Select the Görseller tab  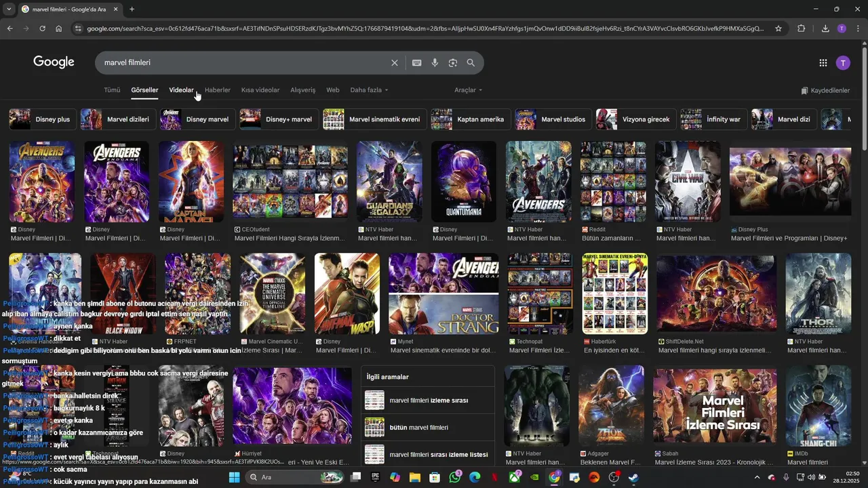click(x=144, y=90)
